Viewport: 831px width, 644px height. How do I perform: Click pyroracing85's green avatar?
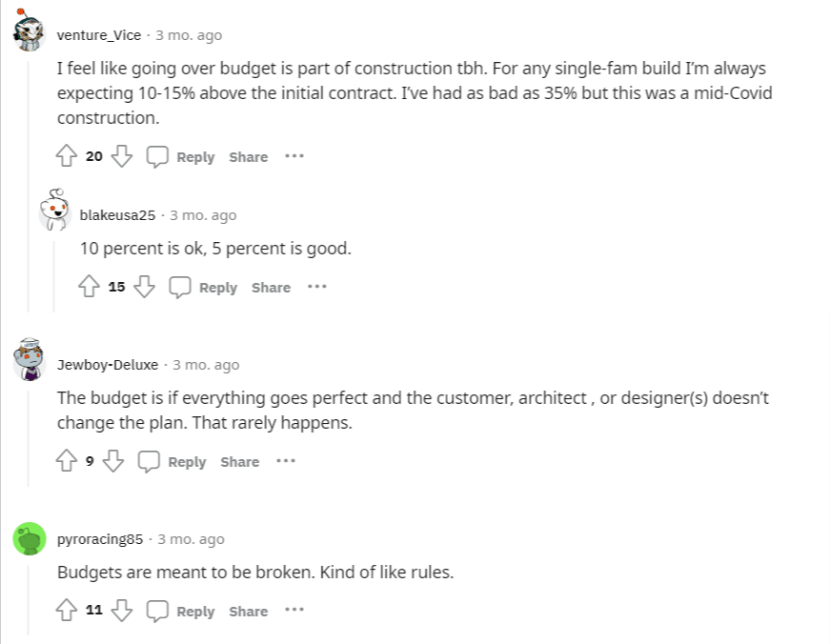click(30, 539)
